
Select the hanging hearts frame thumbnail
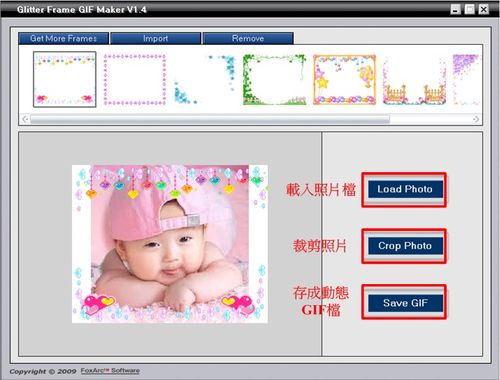tap(65, 79)
